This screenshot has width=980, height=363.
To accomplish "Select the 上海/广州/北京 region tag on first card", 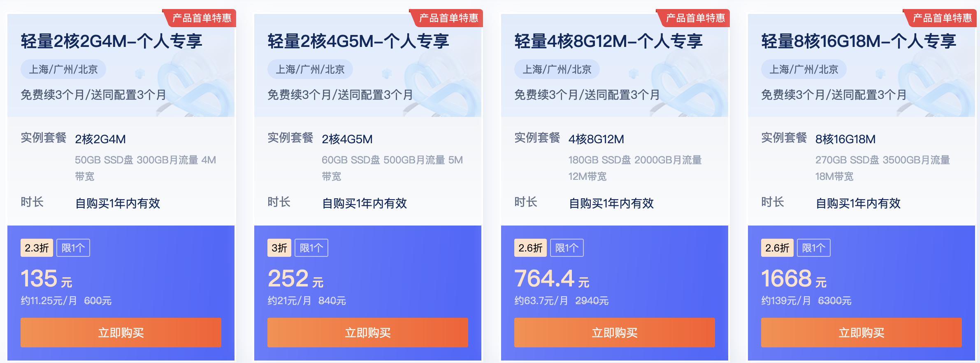I will (x=63, y=69).
